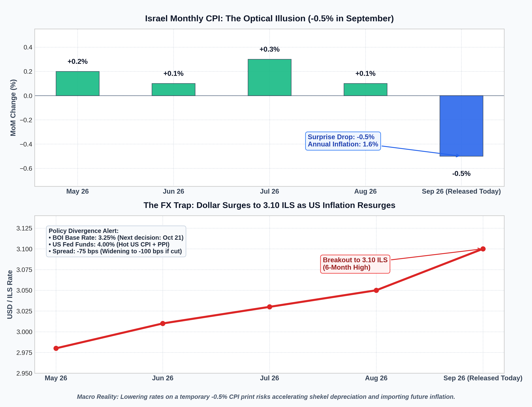Click the 'USD / ILS Rate' axis label
The height and width of the screenshot is (407, 532).
[x=10, y=295]
